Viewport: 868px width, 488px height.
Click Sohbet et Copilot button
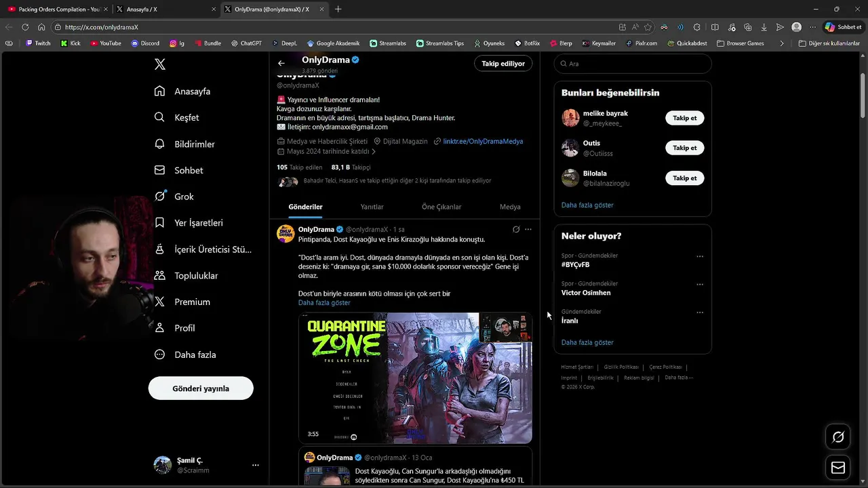[843, 27]
